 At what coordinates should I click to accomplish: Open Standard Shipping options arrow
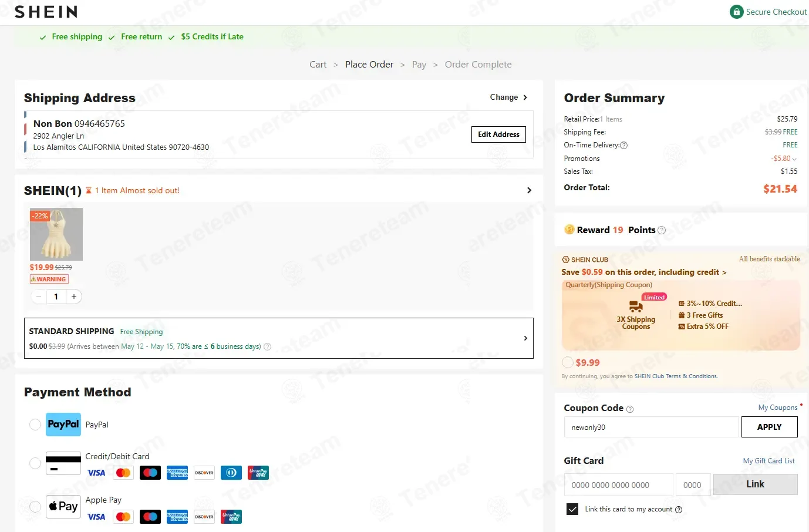525,338
